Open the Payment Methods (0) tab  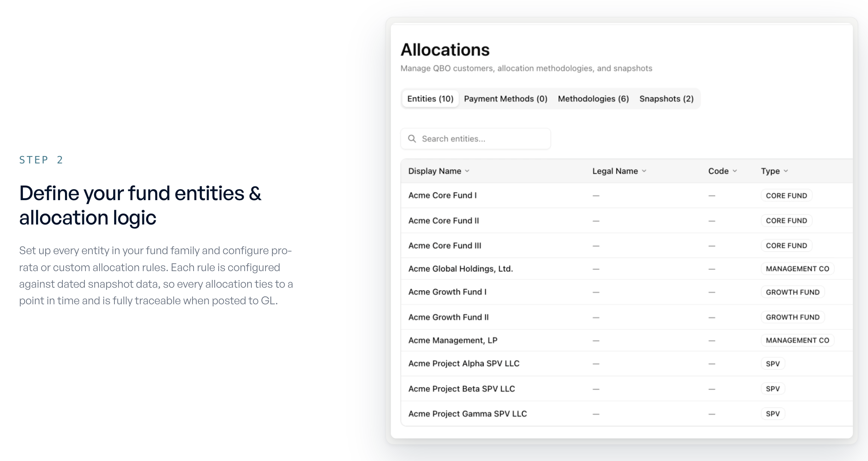point(506,99)
